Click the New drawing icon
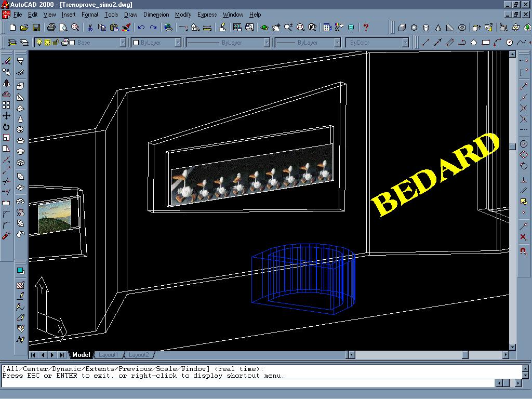This screenshot has width=532, height=399. [12, 28]
